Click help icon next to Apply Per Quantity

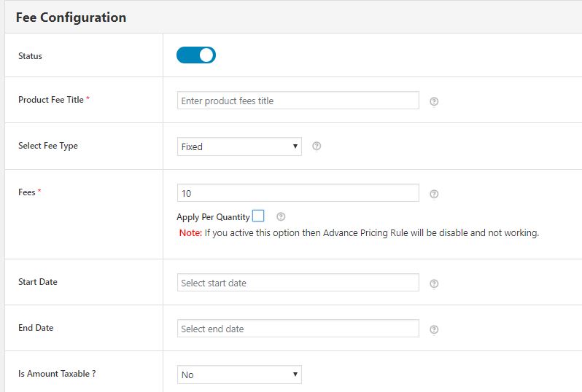281,216
